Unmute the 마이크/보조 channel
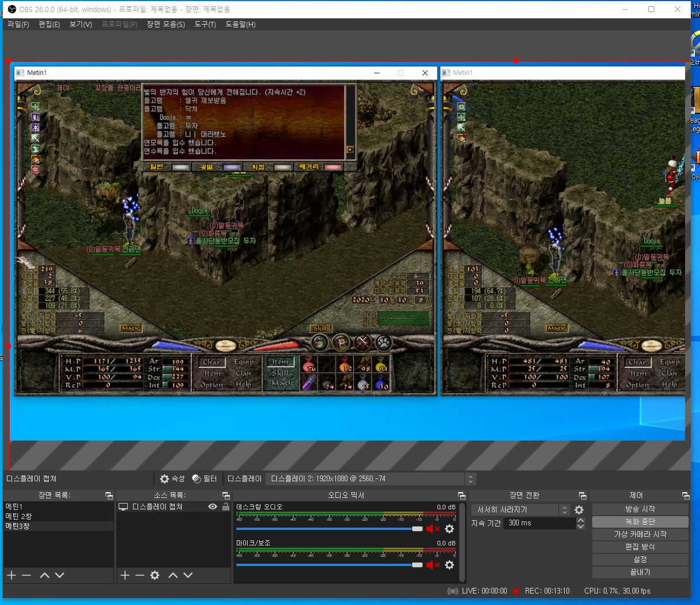This screenshot has height=605, width=700. (x=433, y=565)
